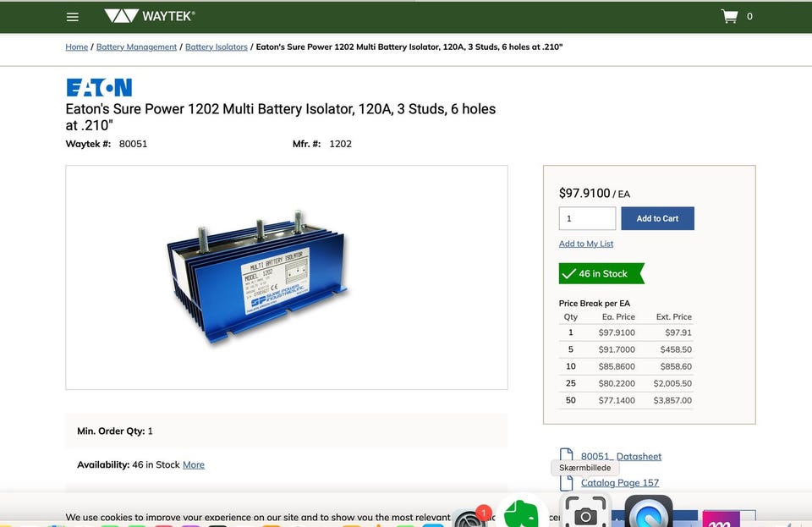Click Add to My List link
The height and width of the screenshot is (527, 812).
pyautogui.click(x=585, y=244)
